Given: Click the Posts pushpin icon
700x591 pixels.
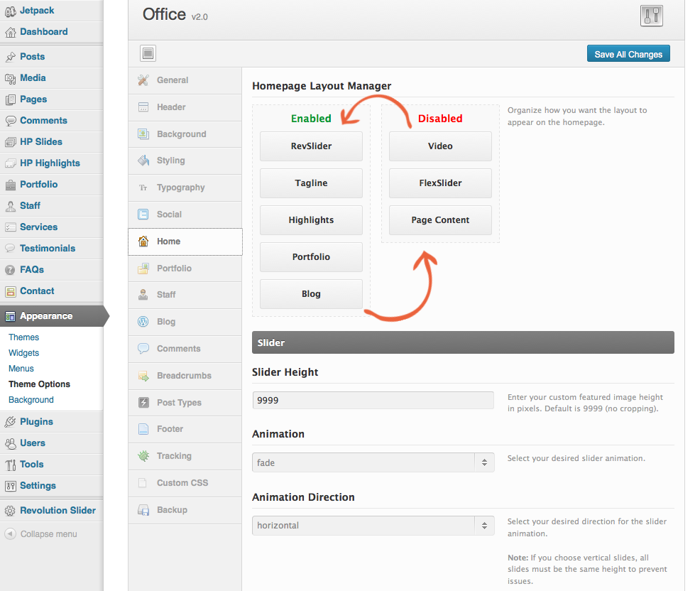Looking at the screenshot, I should point(10,57).
